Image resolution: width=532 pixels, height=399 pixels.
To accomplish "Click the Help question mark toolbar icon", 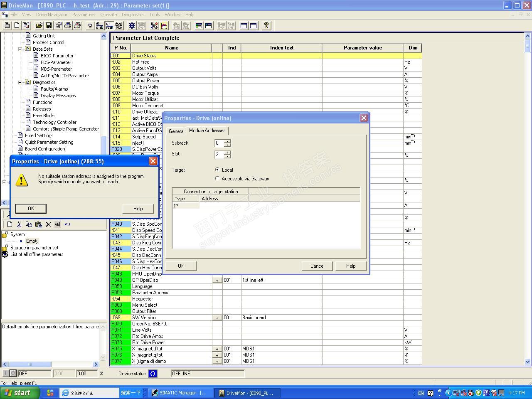I will [x=266, y=26].
